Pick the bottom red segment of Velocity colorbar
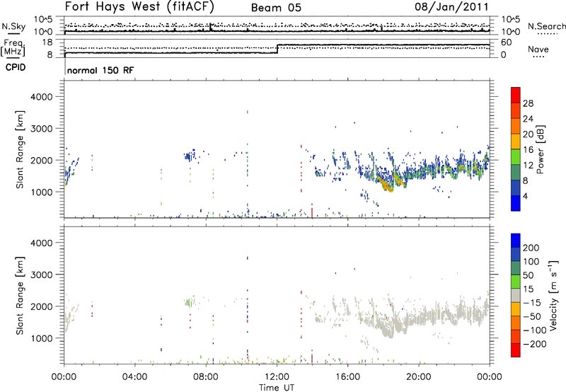 click(516, 350)
